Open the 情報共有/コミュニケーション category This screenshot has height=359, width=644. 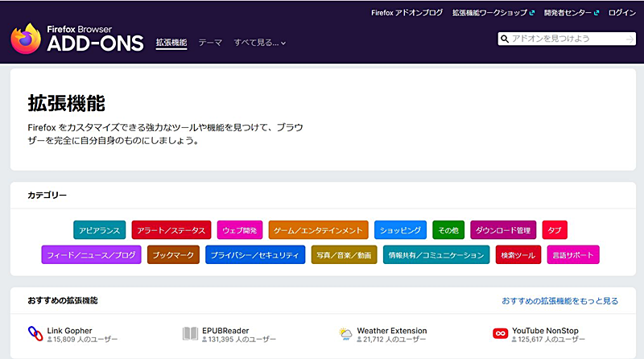(436, 254)
